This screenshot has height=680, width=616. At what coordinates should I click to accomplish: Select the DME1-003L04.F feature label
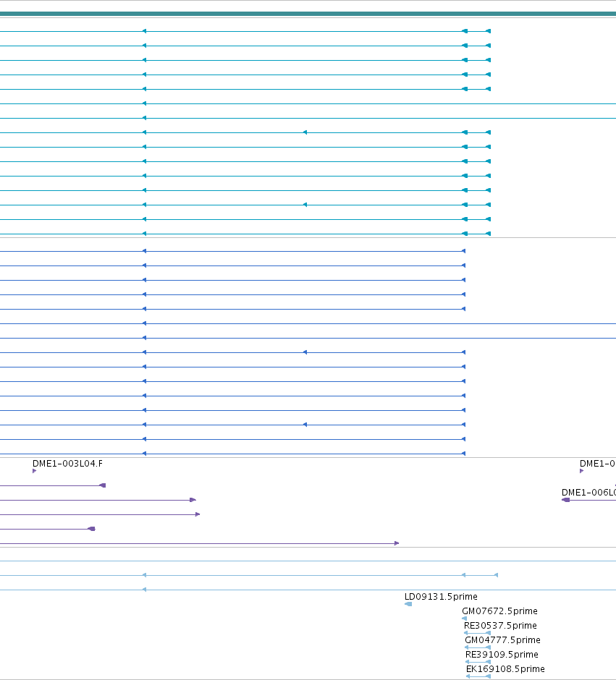coord(67,464)
